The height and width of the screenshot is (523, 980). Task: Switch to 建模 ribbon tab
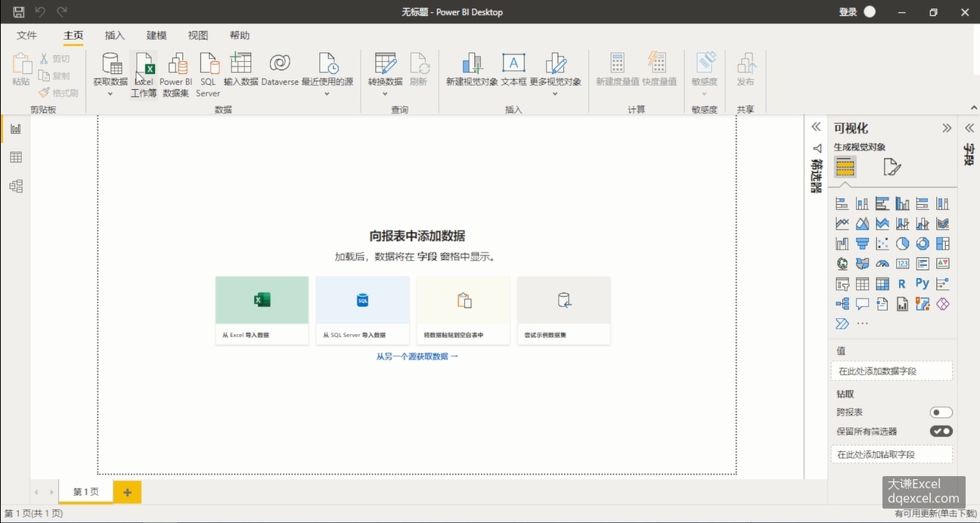pos(157,36)
